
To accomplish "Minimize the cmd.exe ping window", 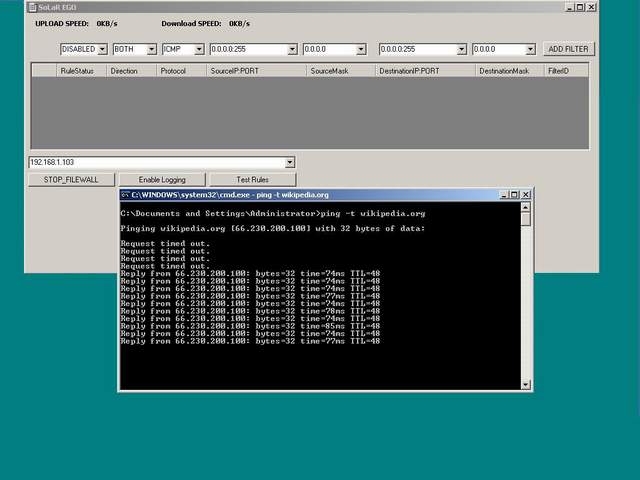I will (x=501, y=194).
